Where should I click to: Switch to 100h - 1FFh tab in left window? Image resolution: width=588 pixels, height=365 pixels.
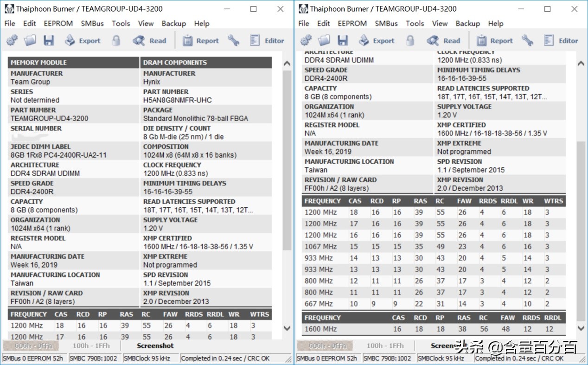91,346
